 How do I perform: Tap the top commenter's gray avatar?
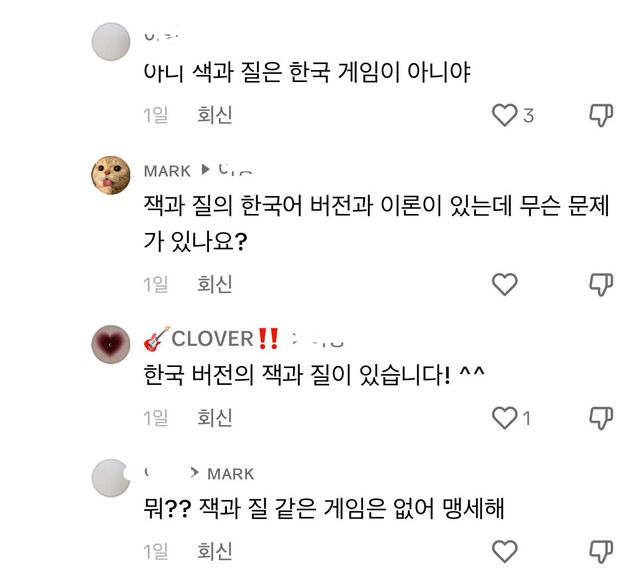click(x=112, y=42)
